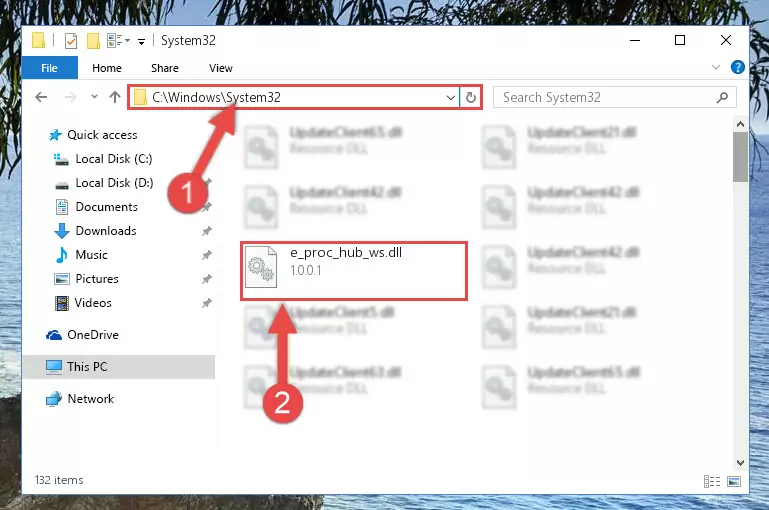
Task: Click the Network icon in the sidebar
Action: (x=54, y=399)
